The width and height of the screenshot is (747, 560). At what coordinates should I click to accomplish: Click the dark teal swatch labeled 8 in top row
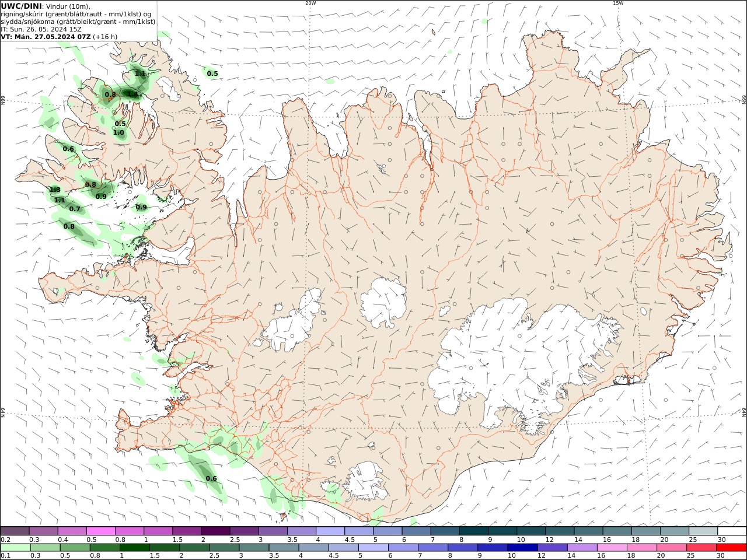tap(474, 531)
